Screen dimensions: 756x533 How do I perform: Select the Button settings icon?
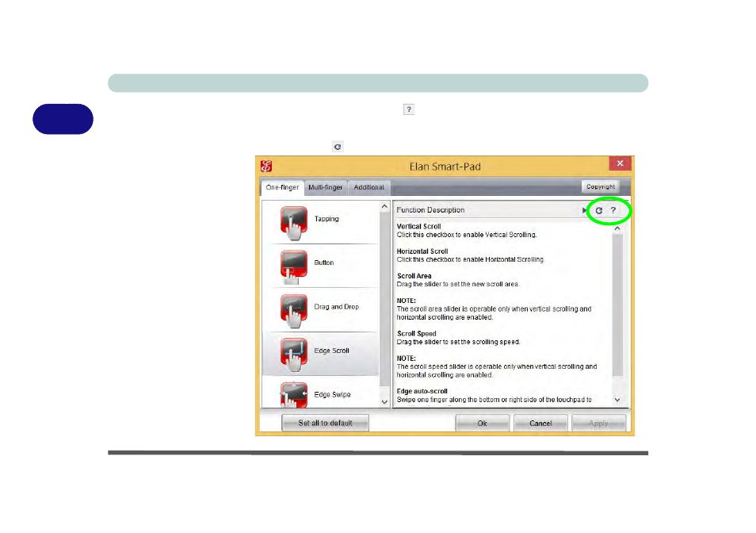point(294,266)
